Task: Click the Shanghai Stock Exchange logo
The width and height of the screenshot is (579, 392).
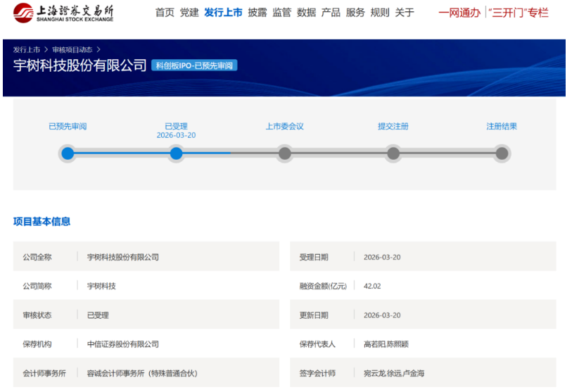Action: pyautogui.click(x=63, y=13)
